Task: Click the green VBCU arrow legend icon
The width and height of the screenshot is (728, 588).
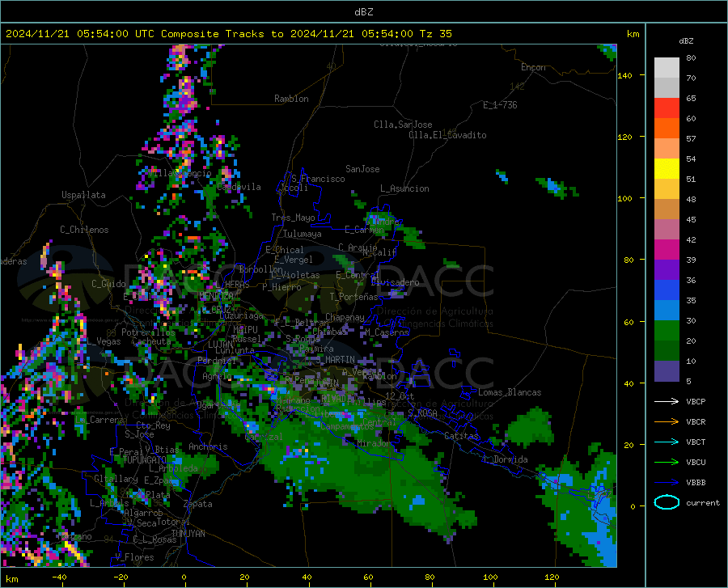Action: pos(667,463)
